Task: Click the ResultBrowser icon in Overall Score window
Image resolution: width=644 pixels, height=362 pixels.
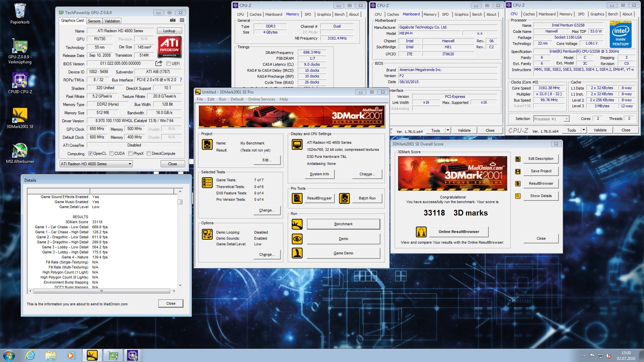Action: pyautogui.click(x=518, y=184)
